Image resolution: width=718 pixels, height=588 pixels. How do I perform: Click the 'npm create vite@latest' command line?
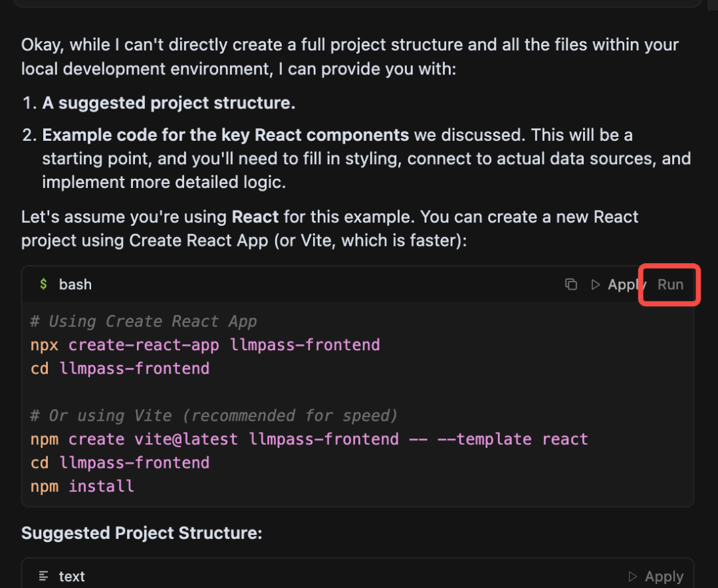point(309,439)
